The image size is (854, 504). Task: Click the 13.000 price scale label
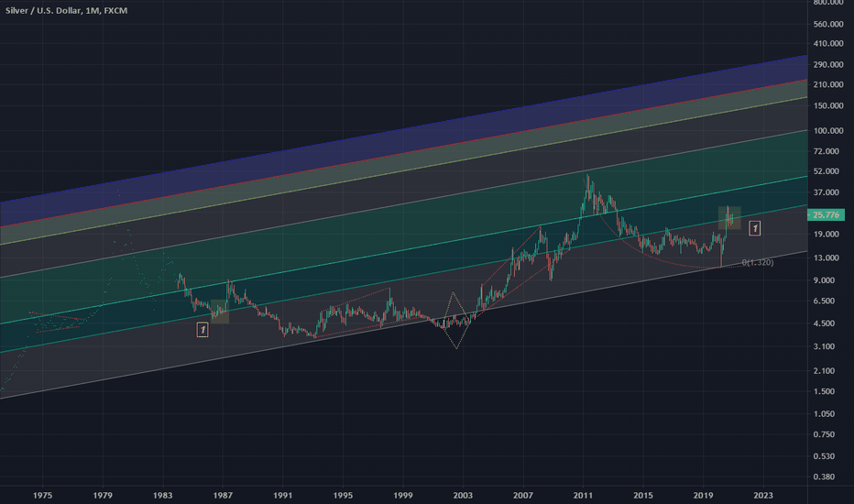[827, 257]
